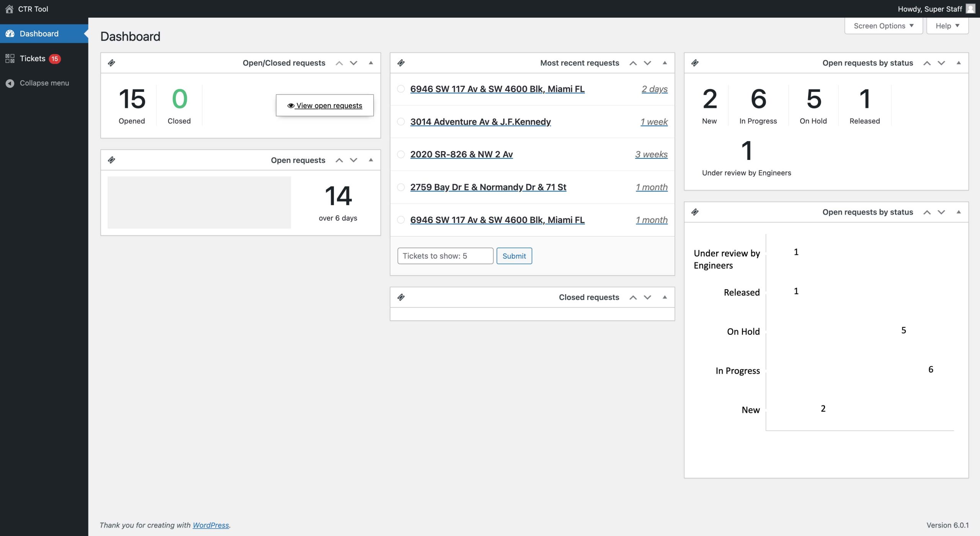Move upper Open requests by status widget up
Viewport: 980px width, 536px height.
(x=927, y=63)
